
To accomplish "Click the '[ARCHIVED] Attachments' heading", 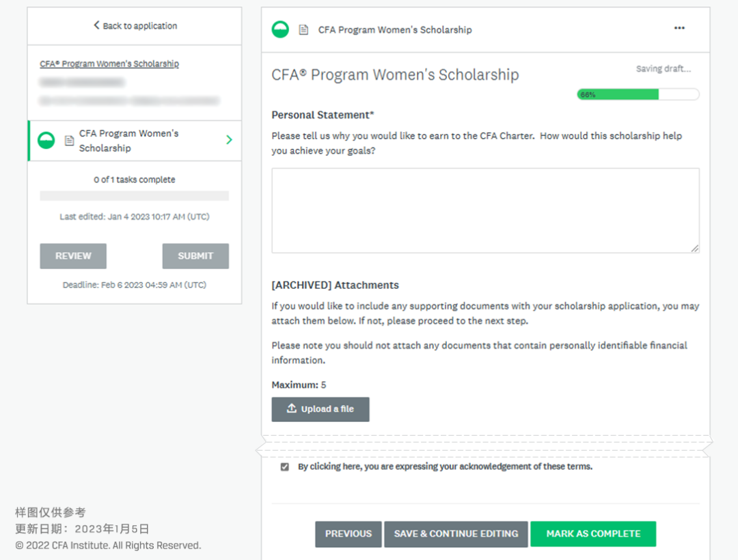I will pos(335,285).
